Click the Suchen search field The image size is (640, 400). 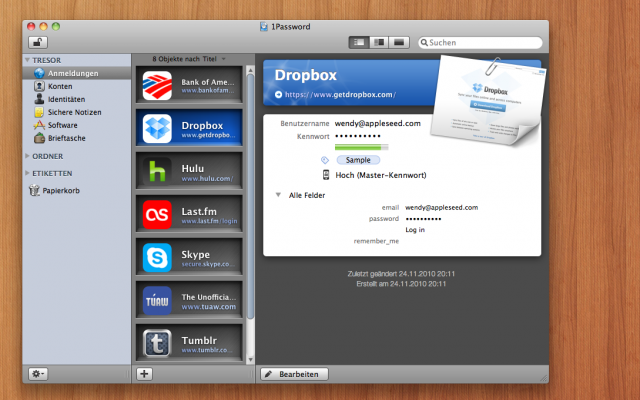point(480,42)
